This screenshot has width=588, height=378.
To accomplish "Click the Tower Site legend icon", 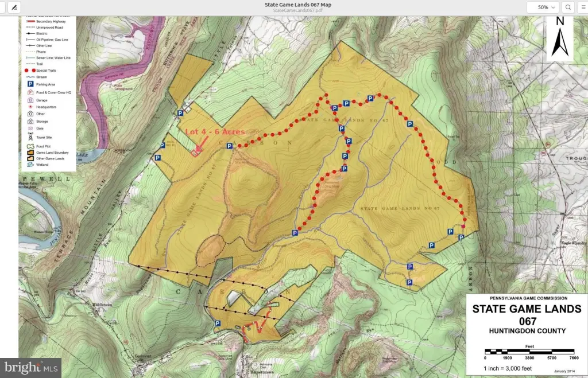I will pos(29,137).
